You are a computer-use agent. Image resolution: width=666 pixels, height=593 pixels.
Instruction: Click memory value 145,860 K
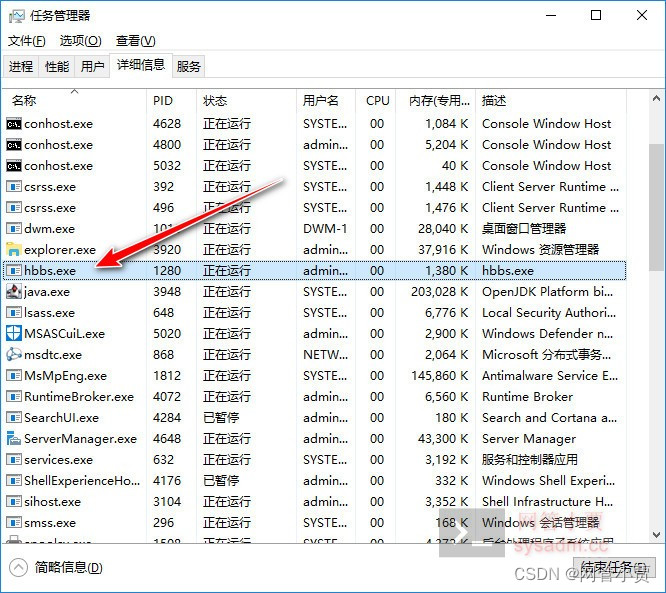tap(440, 376)
